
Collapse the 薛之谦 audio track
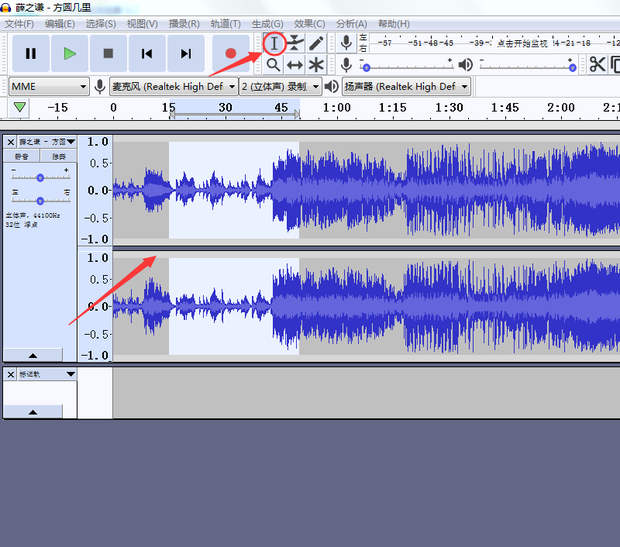[33, 355]
